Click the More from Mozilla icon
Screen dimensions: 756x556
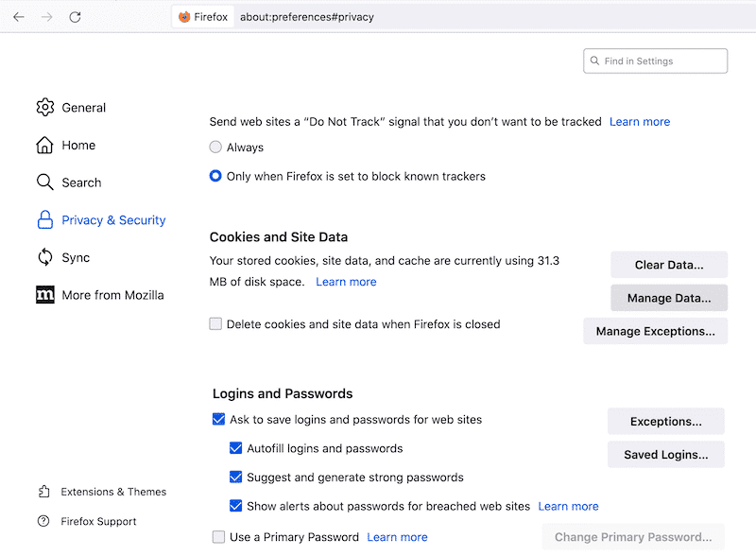[x=44, y=294]
